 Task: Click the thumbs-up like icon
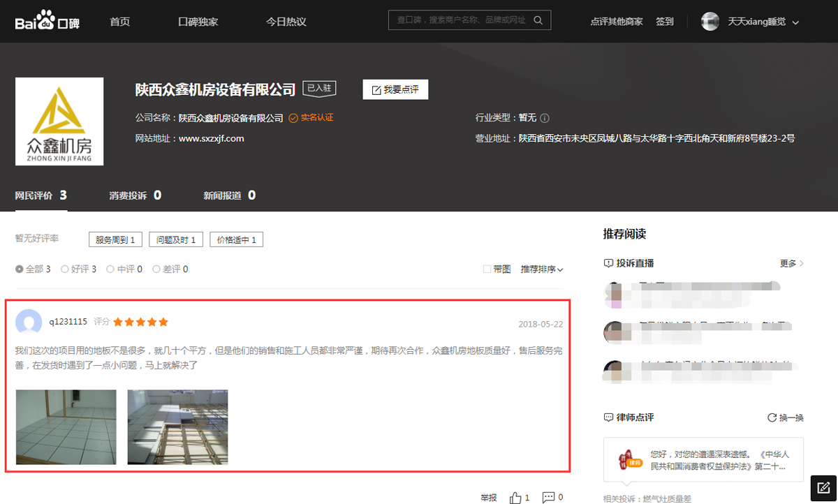[515, 498]
